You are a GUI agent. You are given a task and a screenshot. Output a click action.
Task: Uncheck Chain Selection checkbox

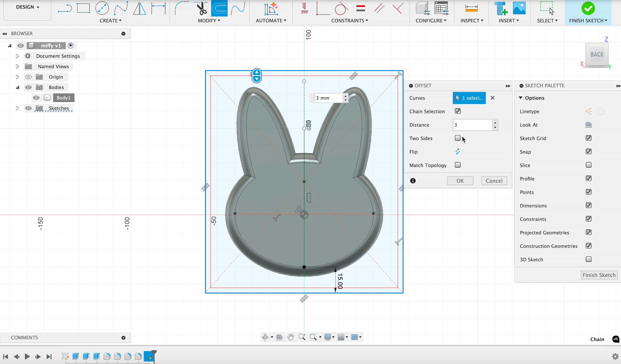coord(458,111)
